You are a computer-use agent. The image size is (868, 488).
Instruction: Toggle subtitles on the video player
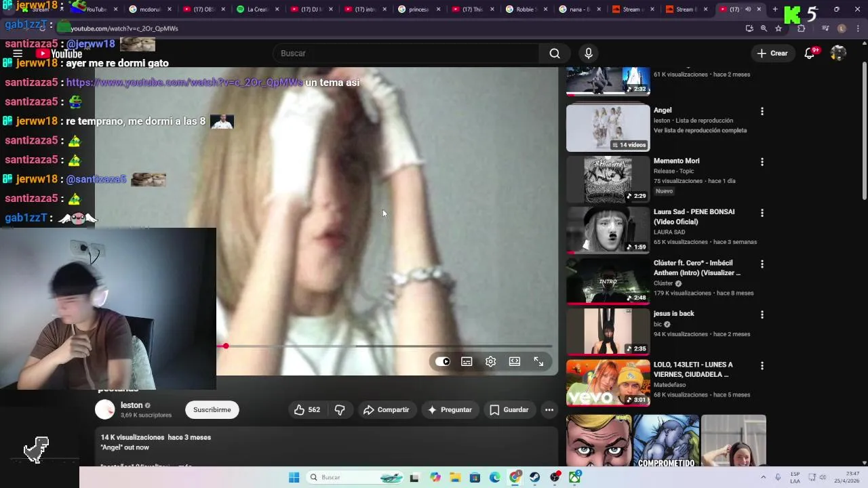tap(467, 361)
